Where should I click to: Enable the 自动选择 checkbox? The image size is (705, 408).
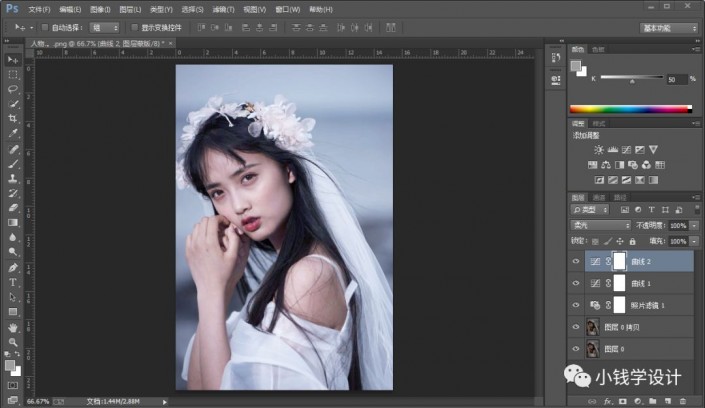tap(45, 27)
